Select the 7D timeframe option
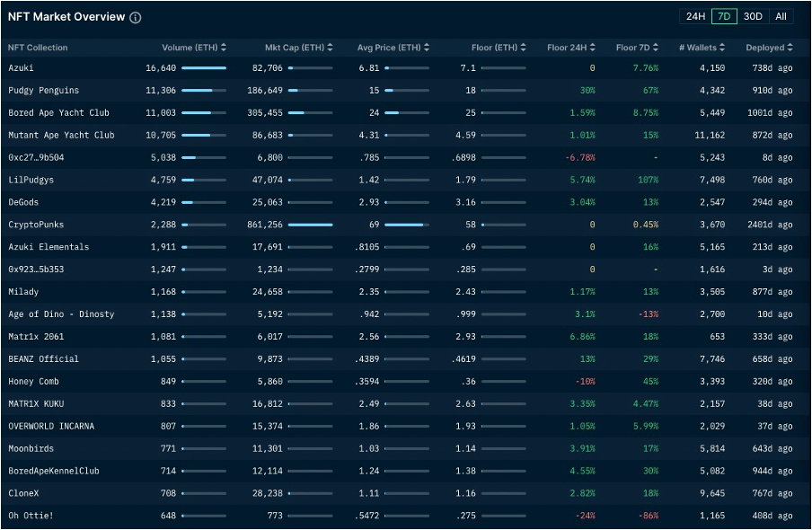 [724, 16]
